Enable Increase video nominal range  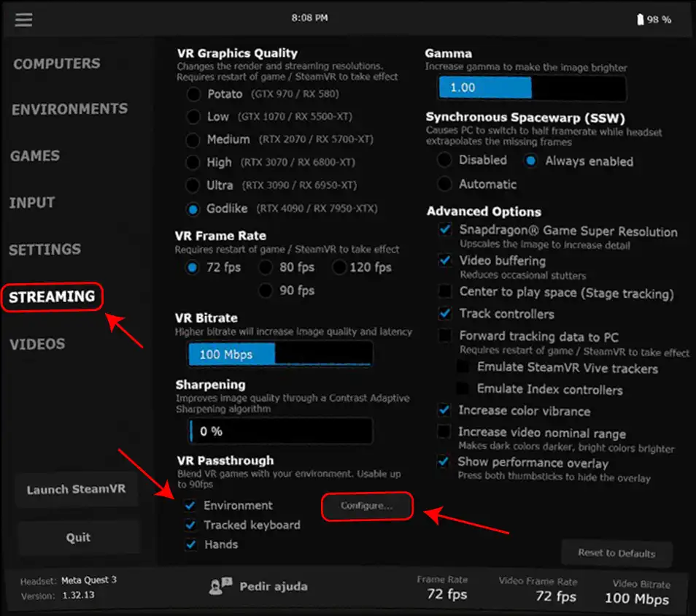pos(444,431)
